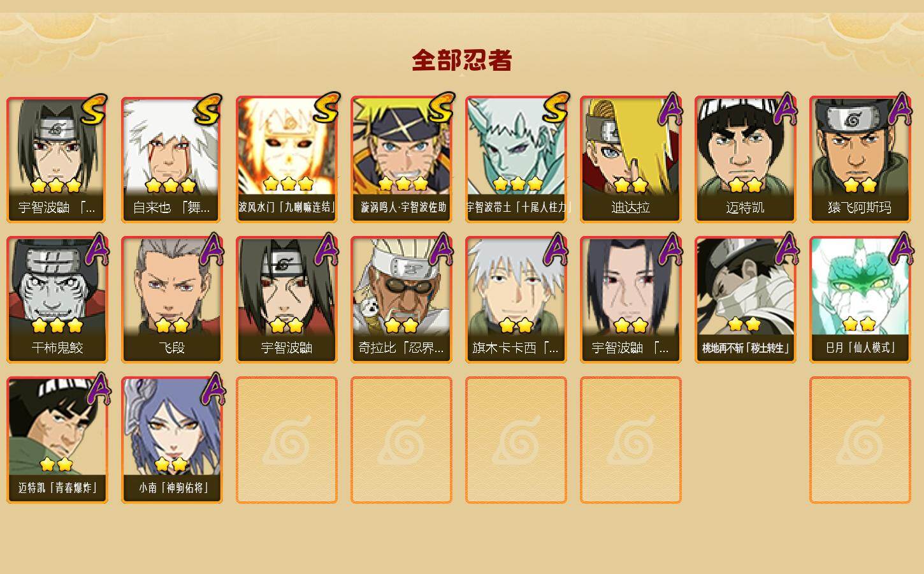Click the empty slot next to 小南

287,440
